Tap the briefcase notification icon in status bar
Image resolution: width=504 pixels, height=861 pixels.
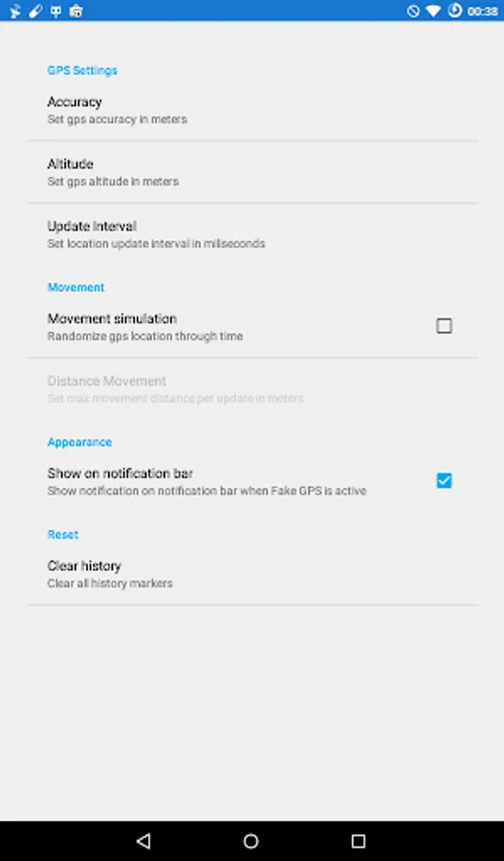pyautogui.click(x=77, y=11)
